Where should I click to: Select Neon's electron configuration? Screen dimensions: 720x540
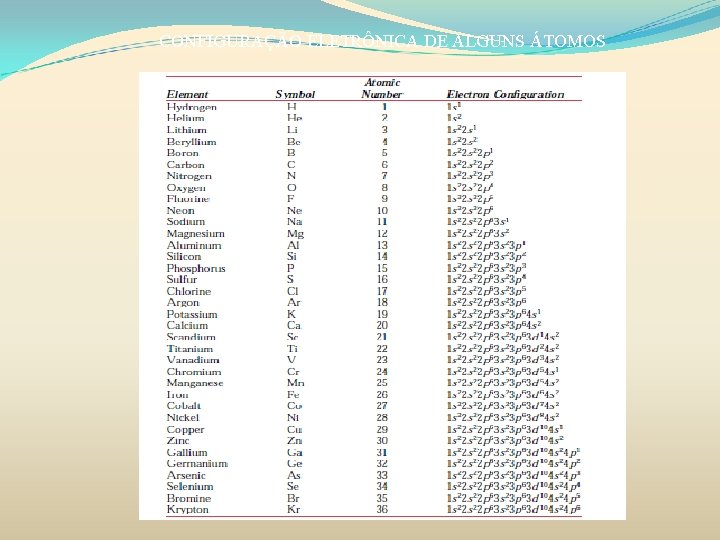470,210
